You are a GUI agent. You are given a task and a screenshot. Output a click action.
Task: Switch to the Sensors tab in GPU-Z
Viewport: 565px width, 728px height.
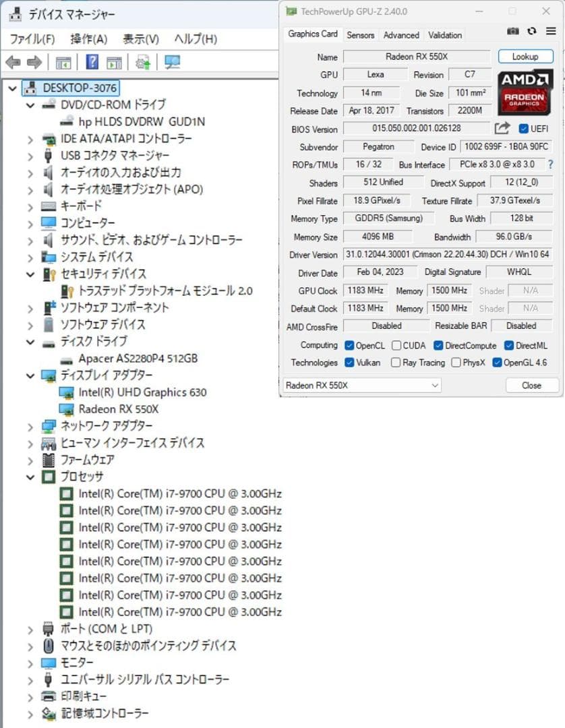click(360, 35)
